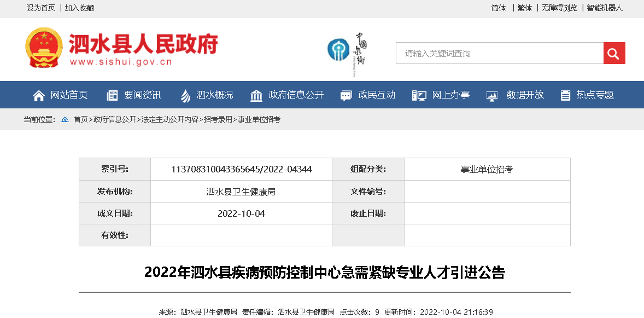Click the home icon beside 网站首页
Screen dimensions: 644x318
pos(39,95)
